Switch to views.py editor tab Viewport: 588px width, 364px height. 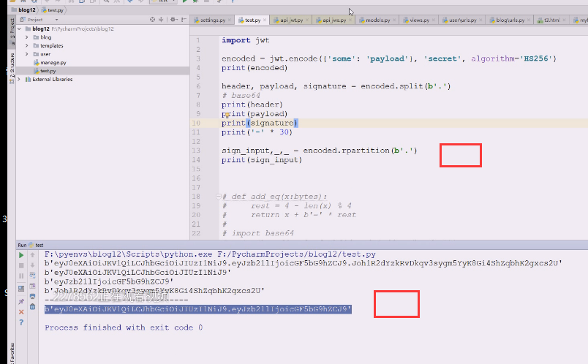(419, 20)
